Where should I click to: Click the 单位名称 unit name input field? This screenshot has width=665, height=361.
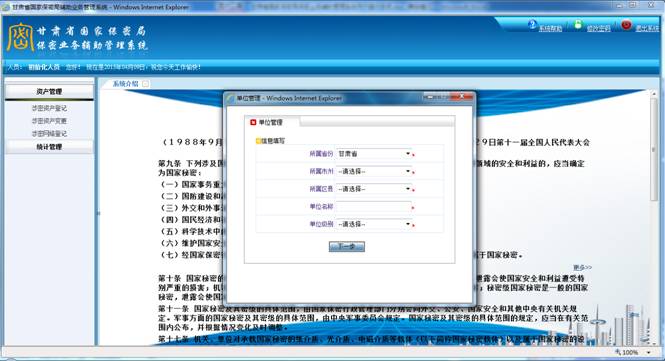coord(373,207)
